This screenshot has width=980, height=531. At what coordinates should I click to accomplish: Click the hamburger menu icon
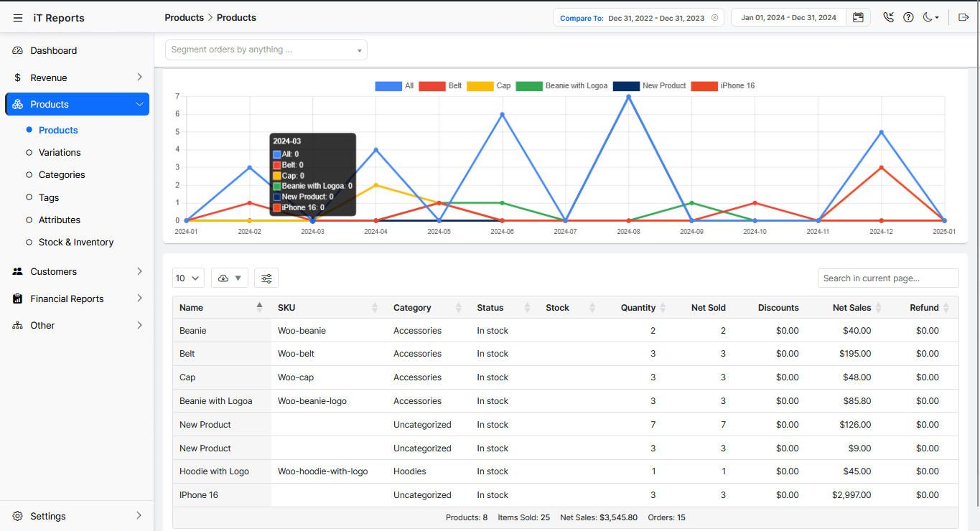pyautogui.click(x=18, y=18)
